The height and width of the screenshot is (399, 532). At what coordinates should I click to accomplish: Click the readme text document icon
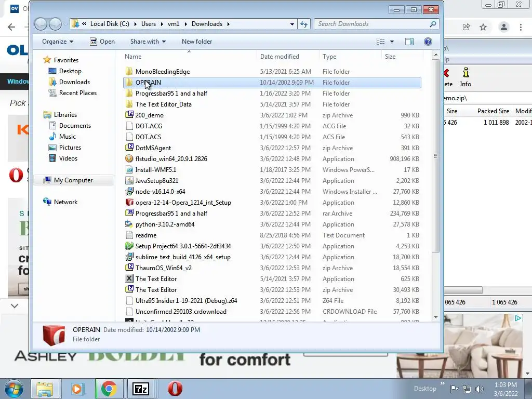(129, 235)
